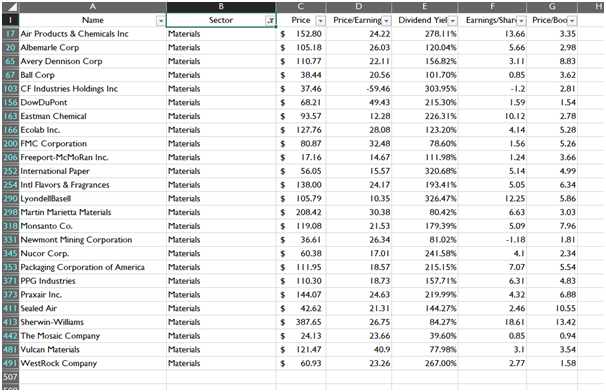606x392 pixels.
Task: Open the Price/Book filter dropdown
Action: [572, 21]
